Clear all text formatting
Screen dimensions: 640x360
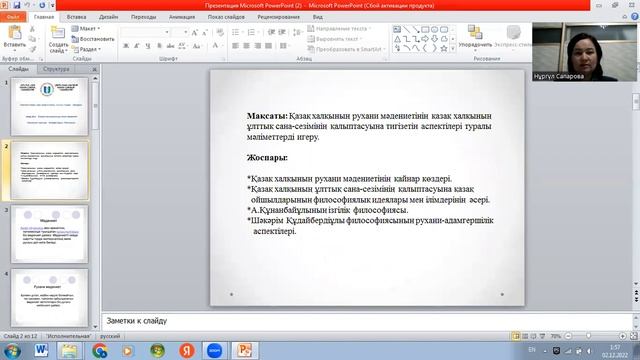click(x=220, y=32)
